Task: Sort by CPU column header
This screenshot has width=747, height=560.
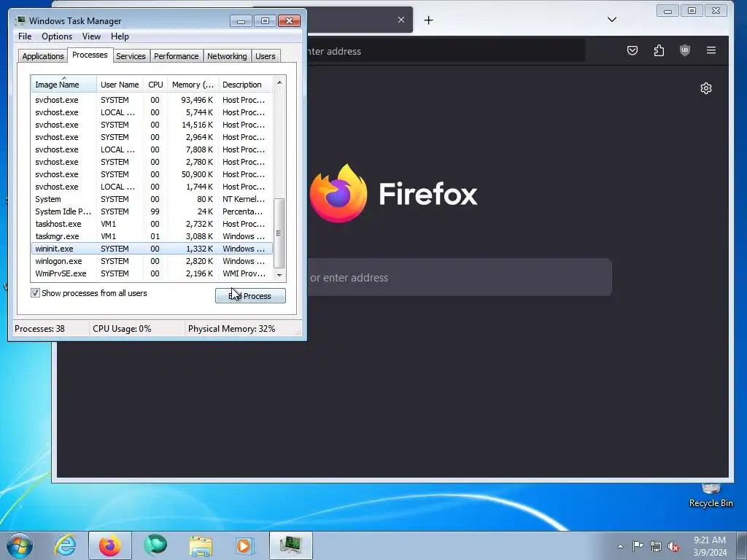Action: pyautogui.click(x=155, y=85)
